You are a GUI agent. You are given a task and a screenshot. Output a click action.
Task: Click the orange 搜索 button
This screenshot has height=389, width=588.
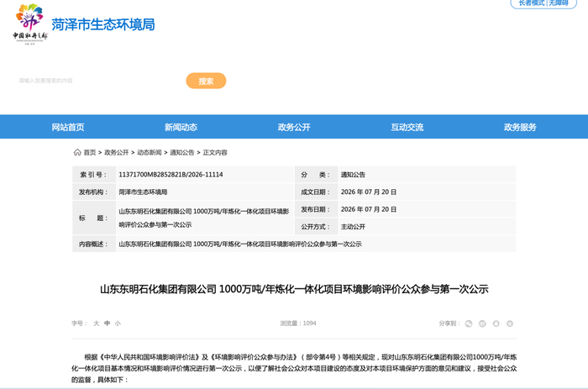coord(206,81)
